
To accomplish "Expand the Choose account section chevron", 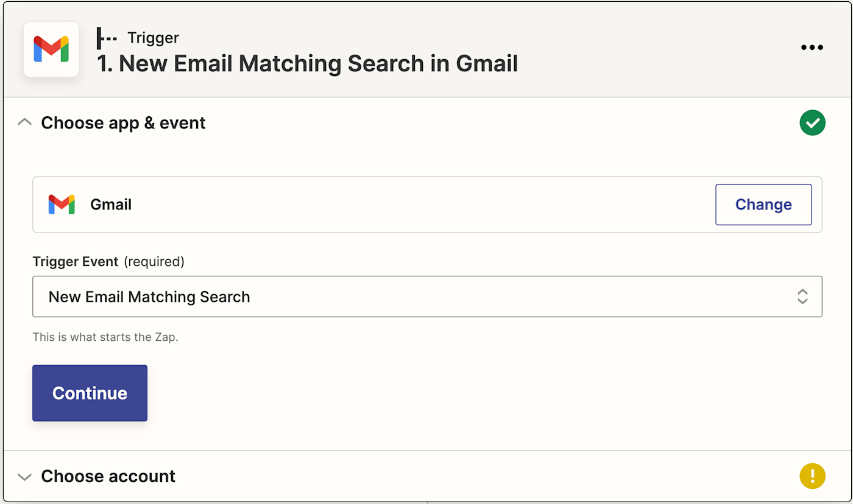I will (24, 477).
